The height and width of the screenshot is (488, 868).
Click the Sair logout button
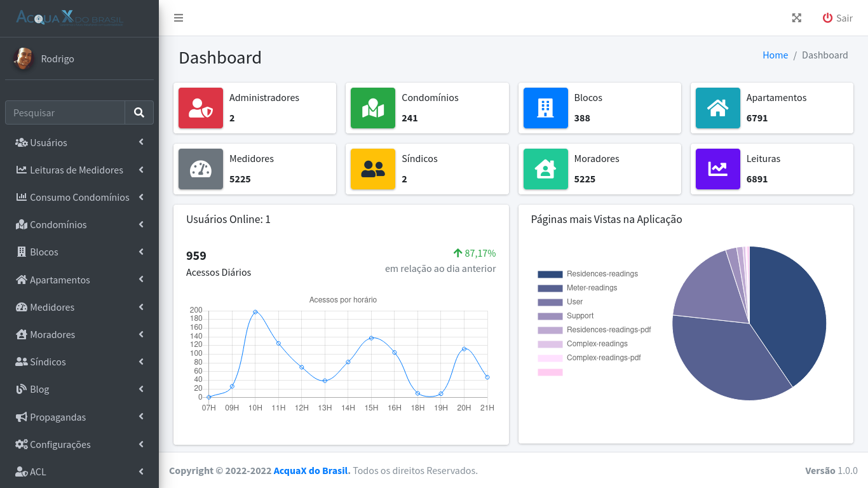[837, 18]
